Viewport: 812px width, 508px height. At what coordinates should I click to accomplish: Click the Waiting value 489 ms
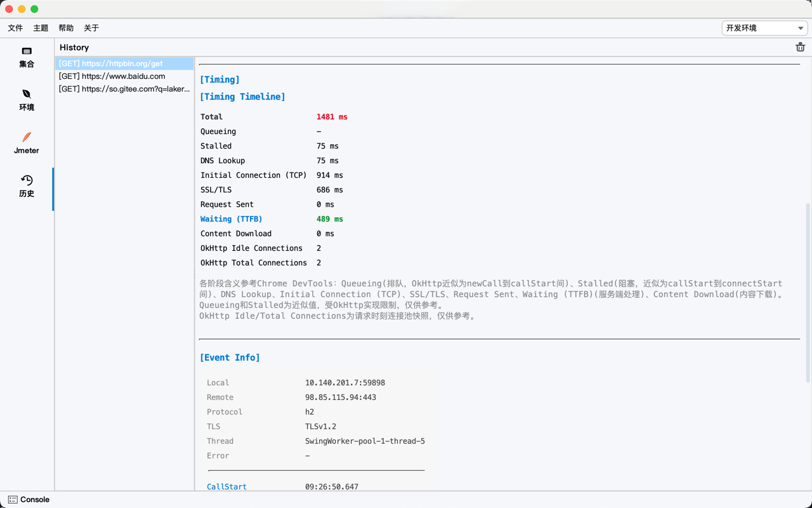point(330,219)
